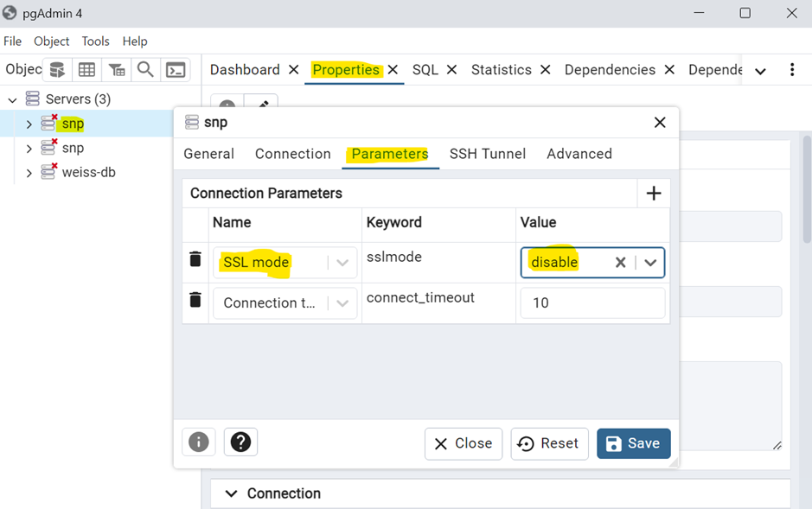The image size is (812, 509).
Task: Reset the connection parameter changes
Action: 549,442
